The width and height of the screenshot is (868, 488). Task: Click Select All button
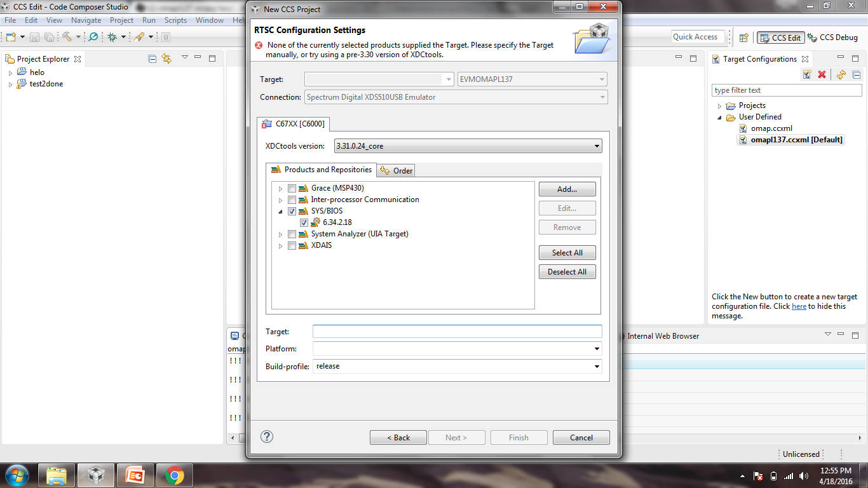tap(567, 253)
